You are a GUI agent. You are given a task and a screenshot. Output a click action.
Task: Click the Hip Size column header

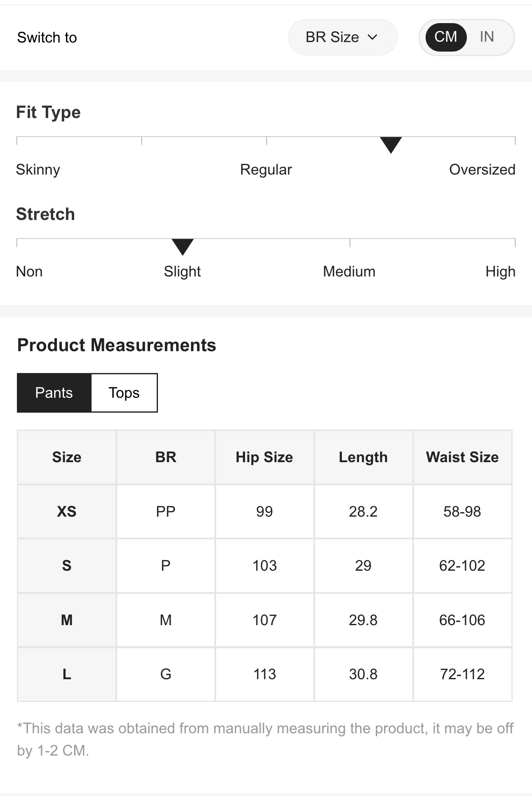[x=264, y=457]
